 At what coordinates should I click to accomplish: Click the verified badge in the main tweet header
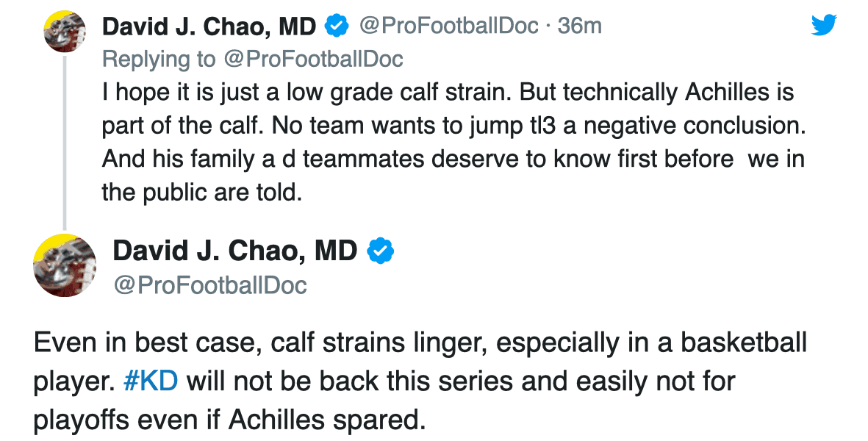pos(381,251)
